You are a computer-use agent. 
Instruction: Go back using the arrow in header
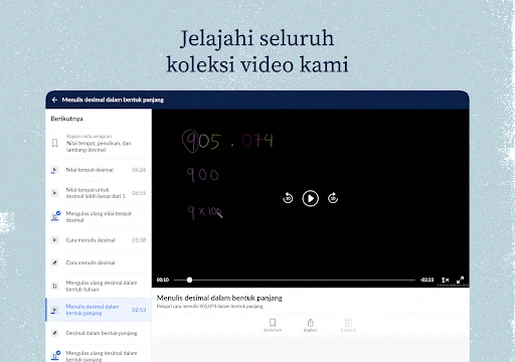(55, 100)
